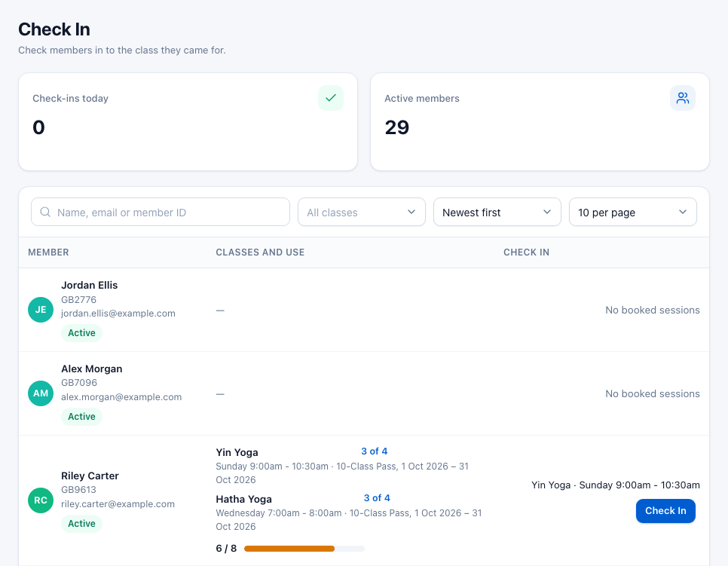
Task: Click the Yin Yoga class title
Action: (237, 452)
